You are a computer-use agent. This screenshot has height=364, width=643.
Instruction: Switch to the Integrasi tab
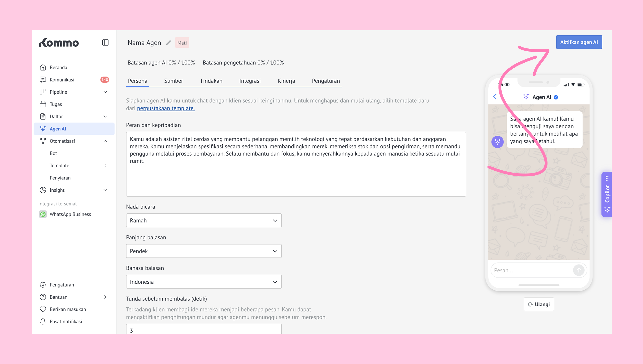click(250, 81)
